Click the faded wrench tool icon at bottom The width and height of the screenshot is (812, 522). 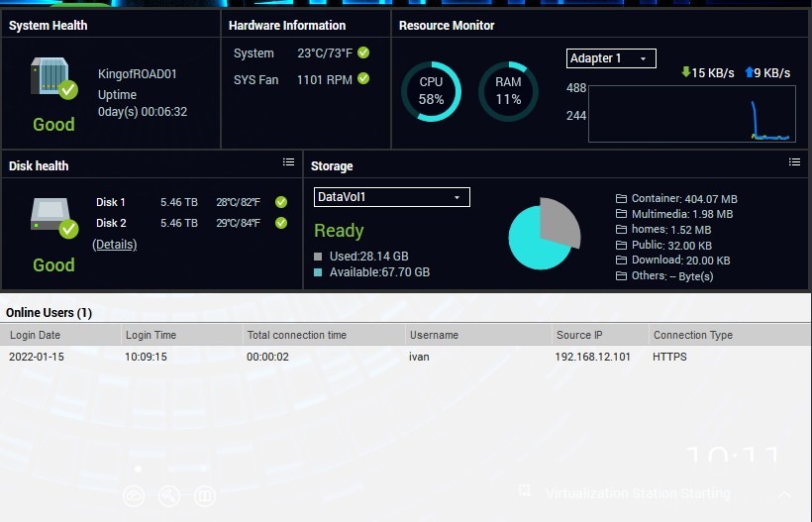(169, 496)
